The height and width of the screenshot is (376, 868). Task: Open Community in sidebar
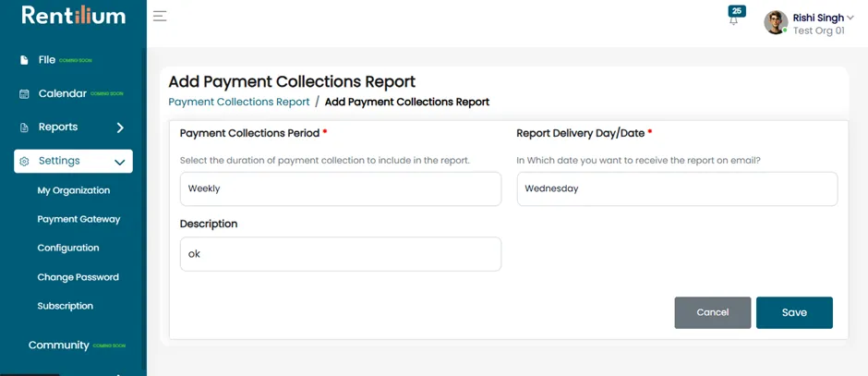pyautogui.click(x=59, y=345)
